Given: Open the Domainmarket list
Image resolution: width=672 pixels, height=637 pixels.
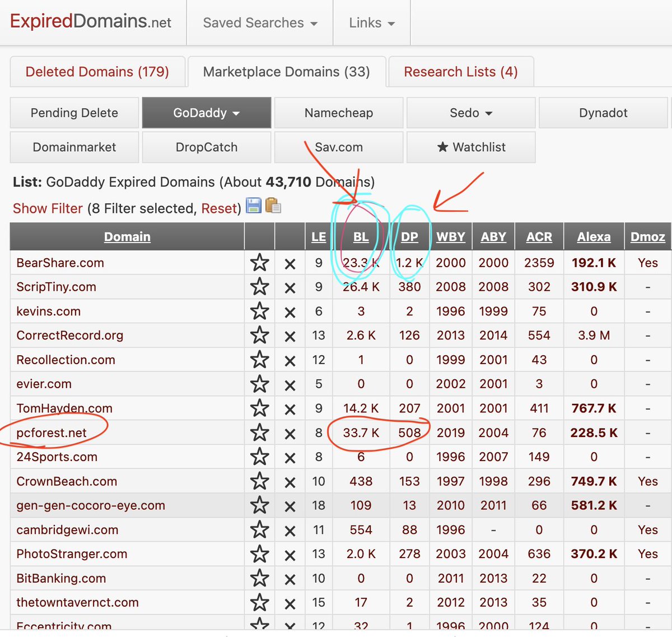Looking at the screenshot, I should (x=74, y=147).
